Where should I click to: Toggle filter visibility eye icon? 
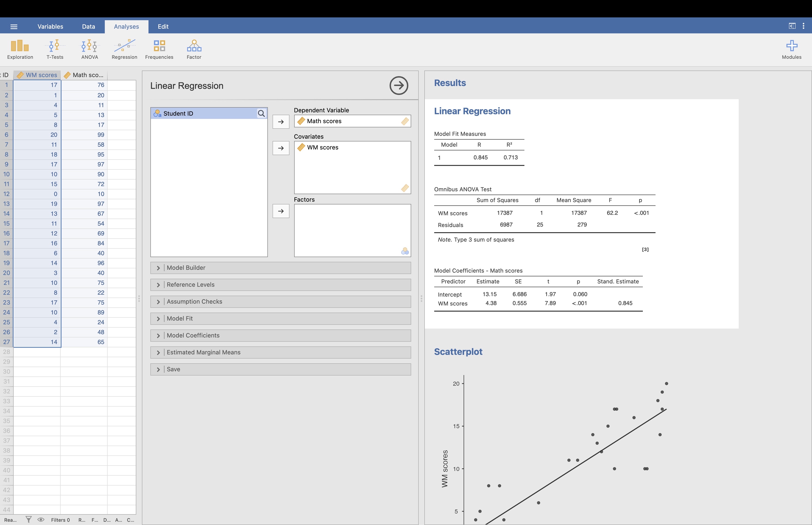pyautogui.click(x=41, y=520)
